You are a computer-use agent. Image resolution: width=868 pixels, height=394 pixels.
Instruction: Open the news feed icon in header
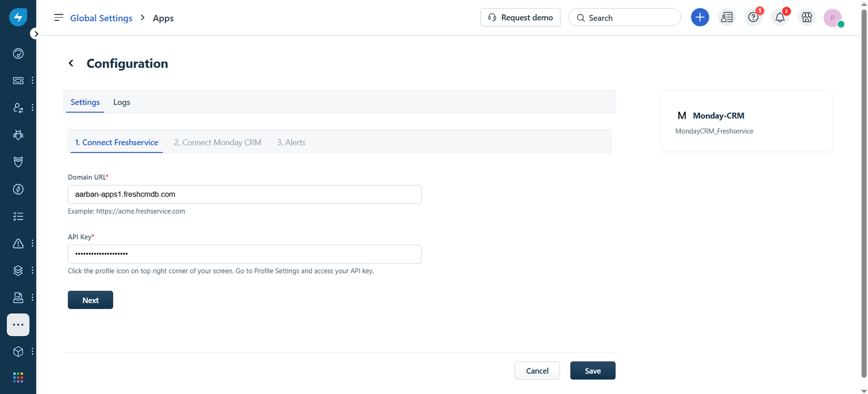727,18
